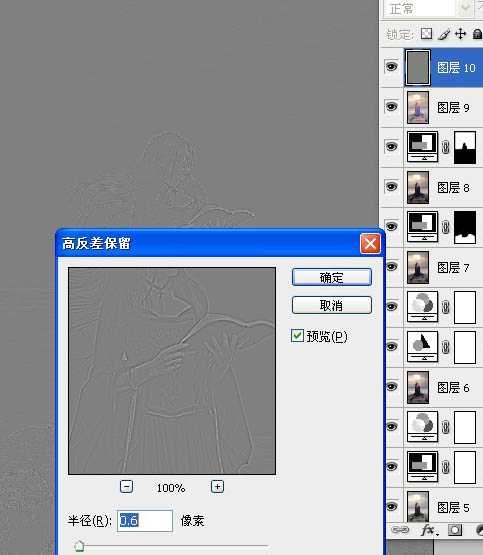Select the white mask directly below 图层 6
This screenshot has height=555, width=483.
tap(465, 427)
